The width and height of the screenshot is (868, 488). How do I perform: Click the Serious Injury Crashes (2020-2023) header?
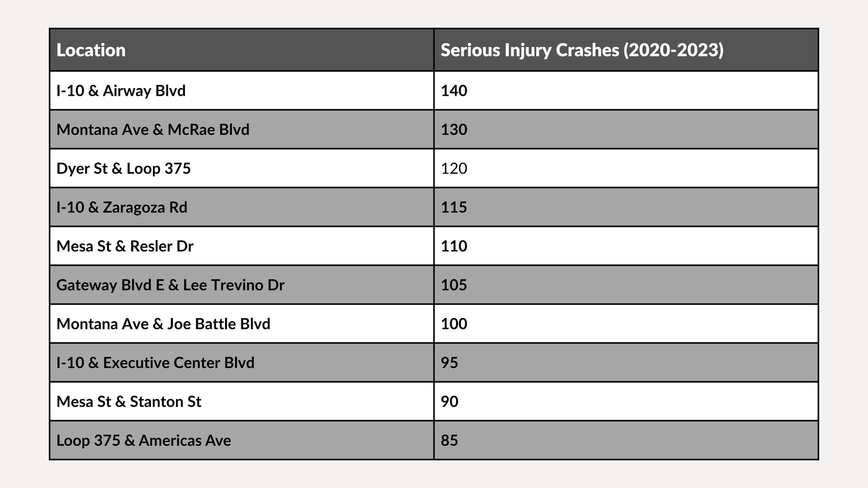click(x=626, y=50)
